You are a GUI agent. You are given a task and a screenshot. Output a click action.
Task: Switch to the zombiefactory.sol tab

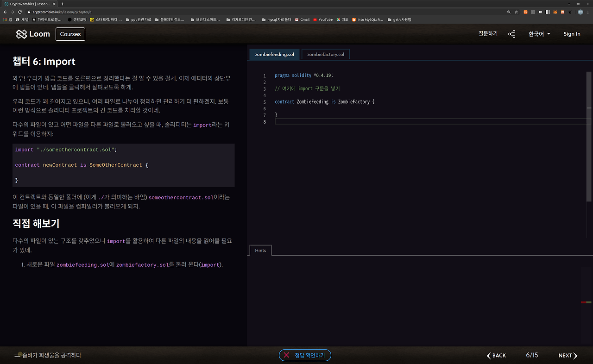(x=325, y=54)
